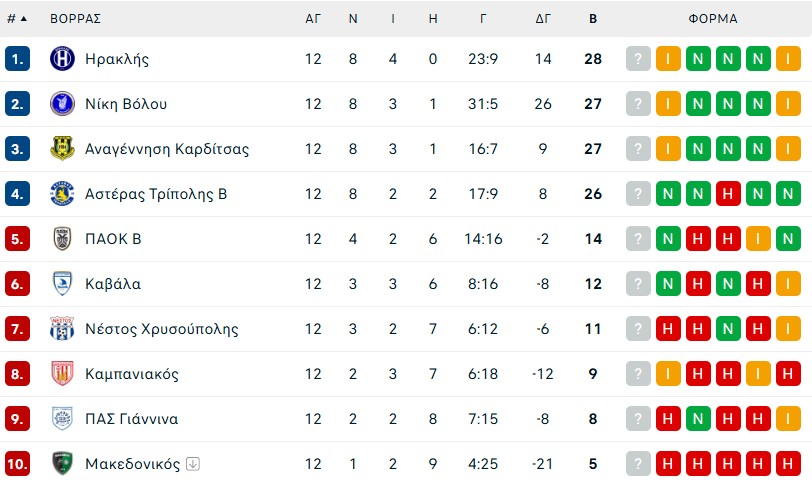812x483 pixels.
Task: Click the red position 10 rank badge
Action: 17,464
